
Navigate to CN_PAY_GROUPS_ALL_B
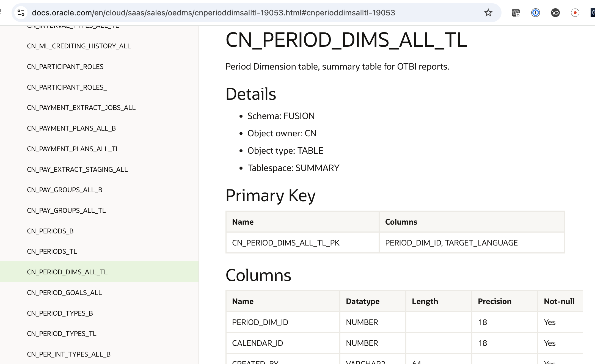tap(65, 190)
